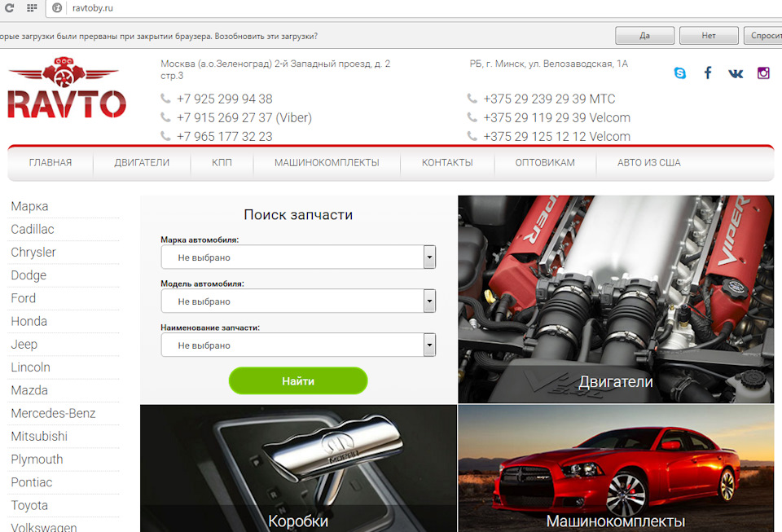Click the phone icon beside +7 925 299 94 38
Viewport: 782px width, 532px height.
[165, 98]
